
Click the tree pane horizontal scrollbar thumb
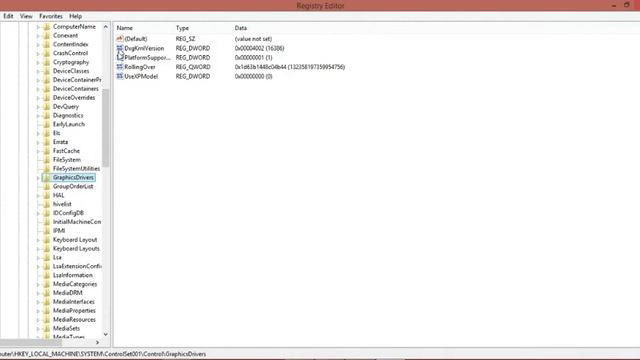click(31, 342)
